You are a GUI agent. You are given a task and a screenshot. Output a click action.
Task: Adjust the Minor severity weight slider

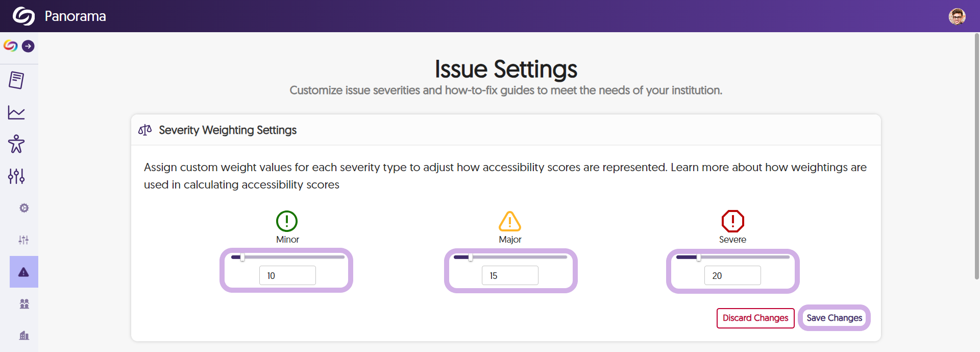pyautogui.click(x=287, y=257)
